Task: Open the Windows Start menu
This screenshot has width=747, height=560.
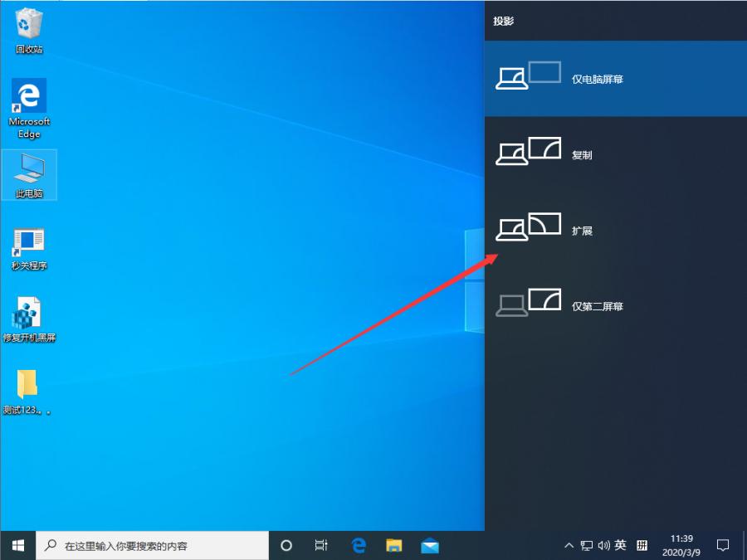Action: pyautogui.click(x=17, y=545)
